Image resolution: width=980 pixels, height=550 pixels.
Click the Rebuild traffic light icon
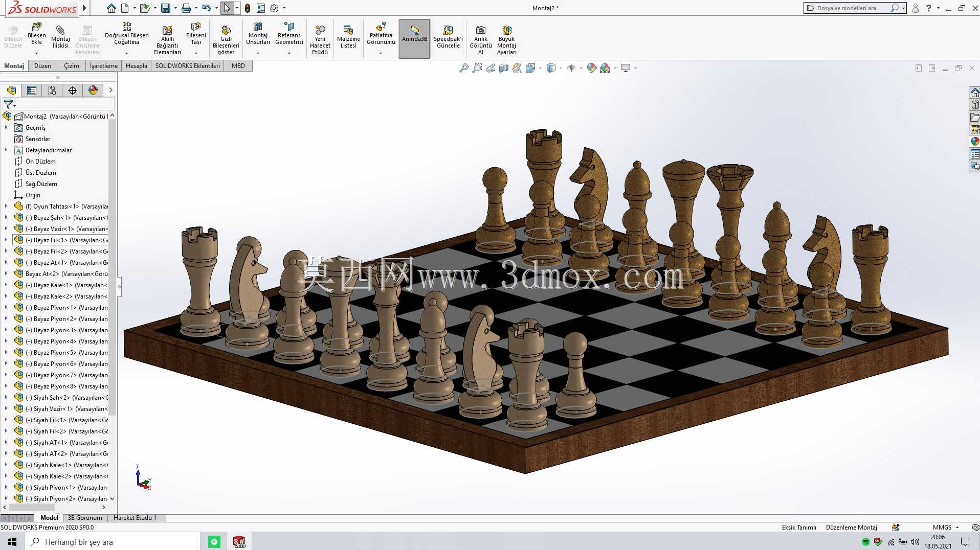[x=248, y=8]
